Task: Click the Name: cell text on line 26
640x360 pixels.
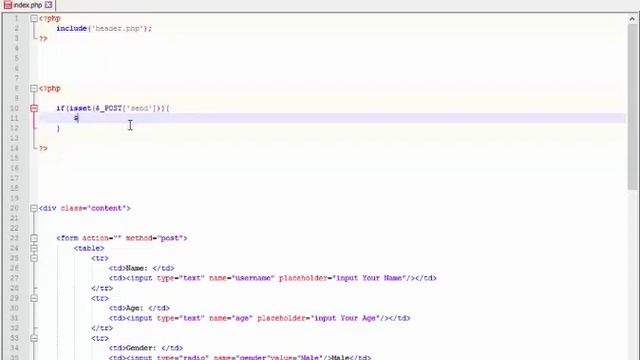Action: pyautogui.click(x=137, y=268)
